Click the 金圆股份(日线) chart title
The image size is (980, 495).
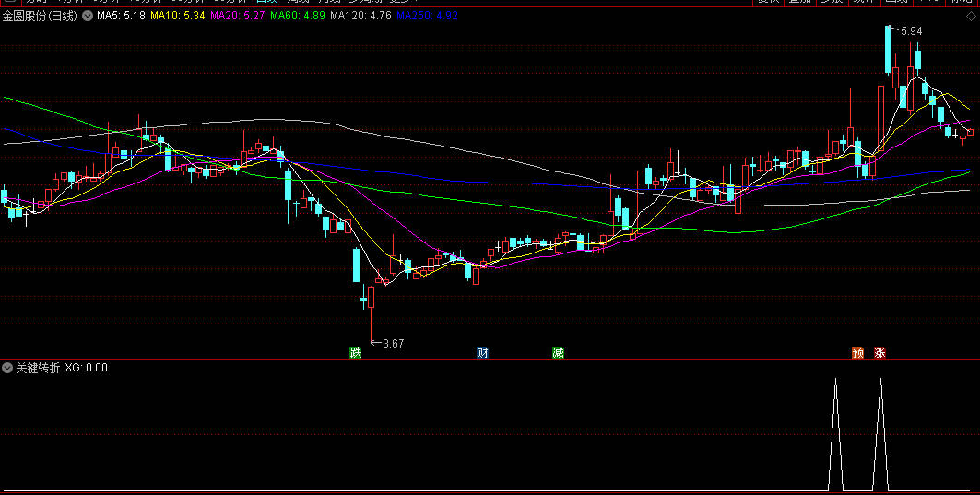(40, 17)
